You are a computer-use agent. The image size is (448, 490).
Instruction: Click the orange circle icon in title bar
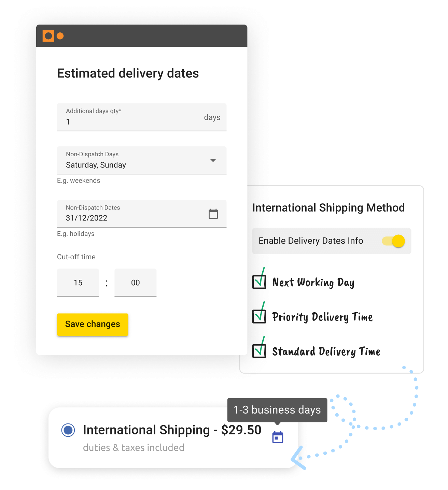click(x=60, y=35)
